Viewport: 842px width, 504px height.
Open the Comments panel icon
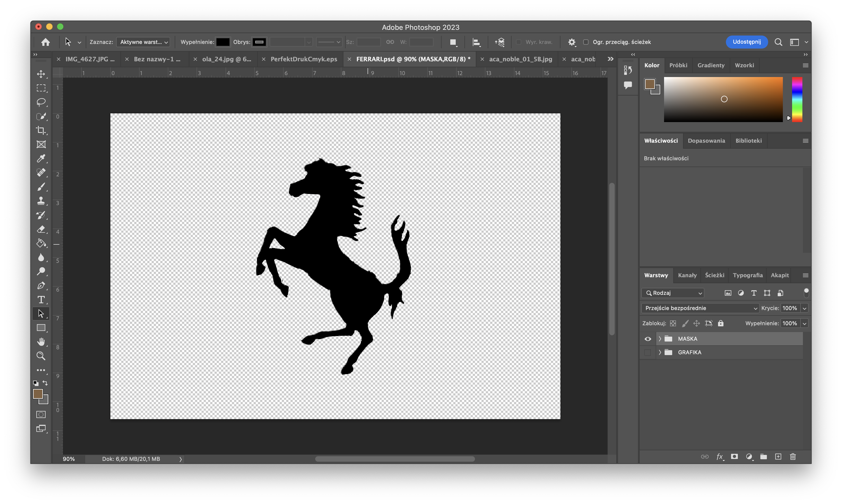[x=628, y=85]
